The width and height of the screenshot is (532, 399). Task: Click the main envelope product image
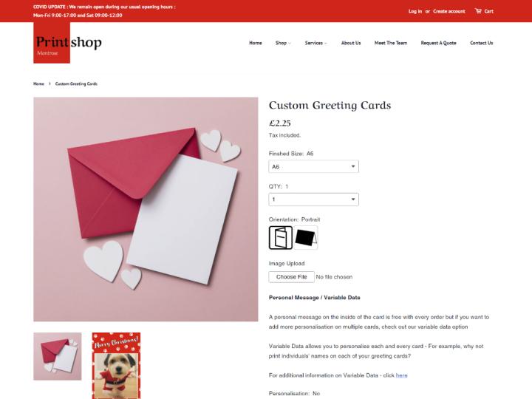tap(146, 209)
